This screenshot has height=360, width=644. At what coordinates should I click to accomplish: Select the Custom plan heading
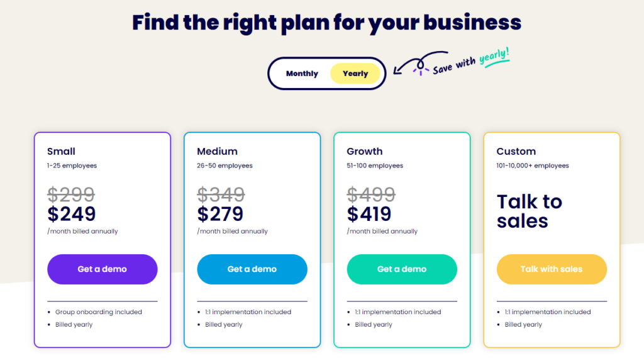tap(516, 151)
